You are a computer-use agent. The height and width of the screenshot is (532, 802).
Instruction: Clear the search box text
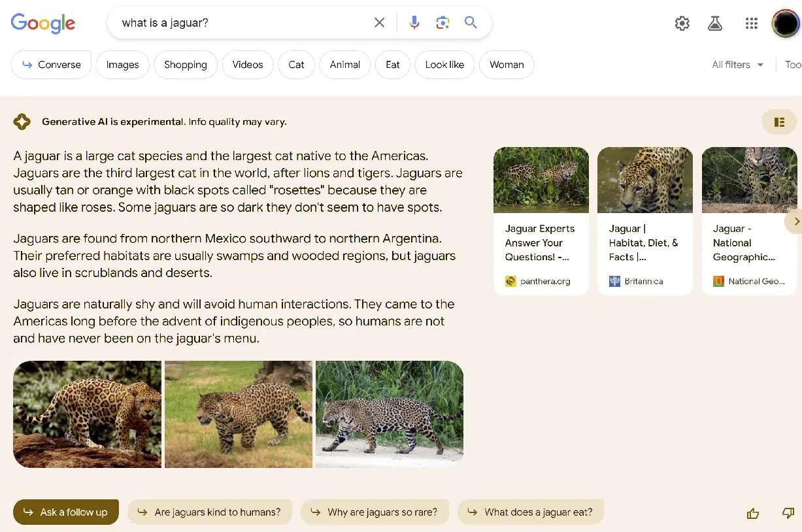point(379,23)
